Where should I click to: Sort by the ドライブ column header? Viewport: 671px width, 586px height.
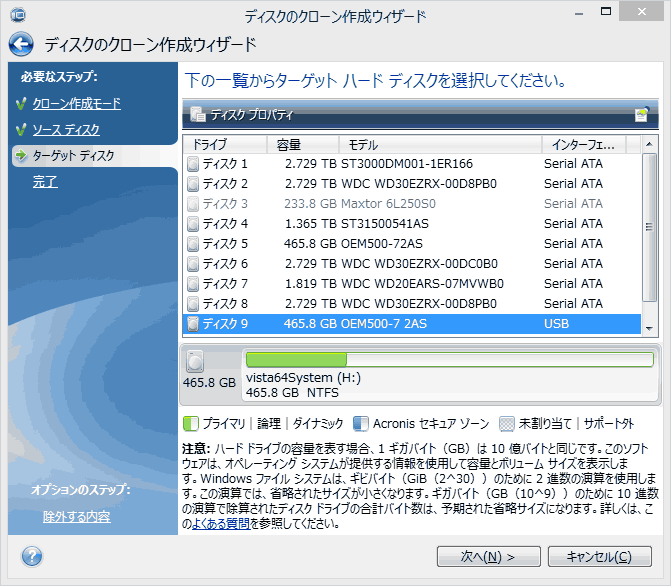click(x=225, y=145)
